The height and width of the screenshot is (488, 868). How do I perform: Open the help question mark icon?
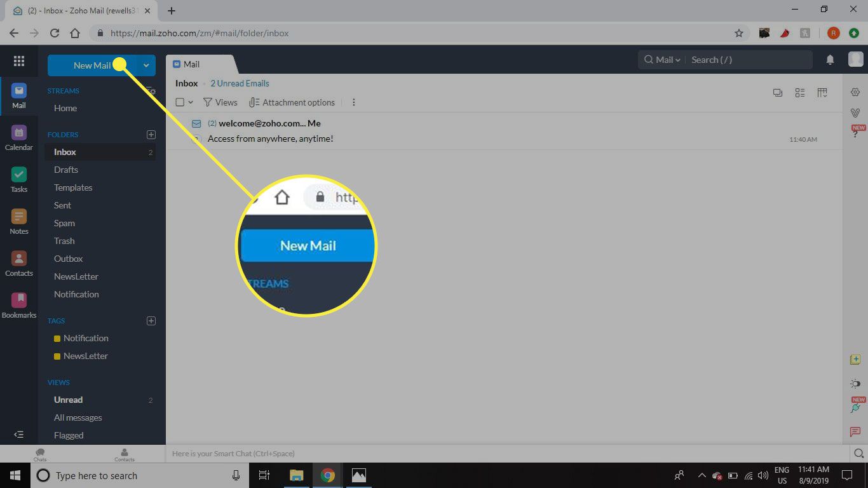(855, 132)
